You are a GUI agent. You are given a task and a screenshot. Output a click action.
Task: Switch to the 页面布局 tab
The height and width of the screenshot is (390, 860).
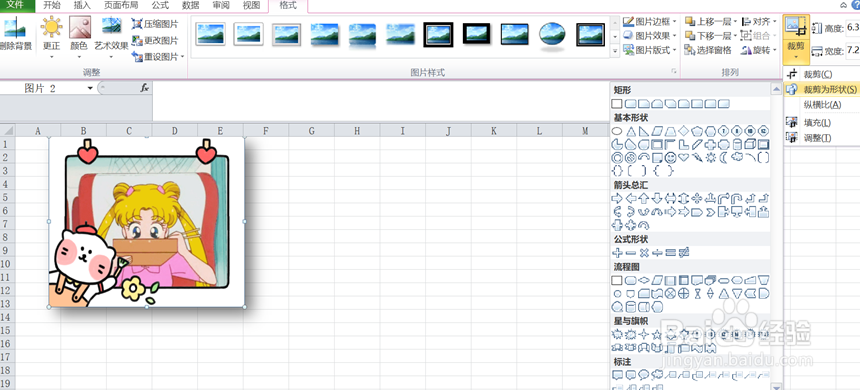(121, 5)
